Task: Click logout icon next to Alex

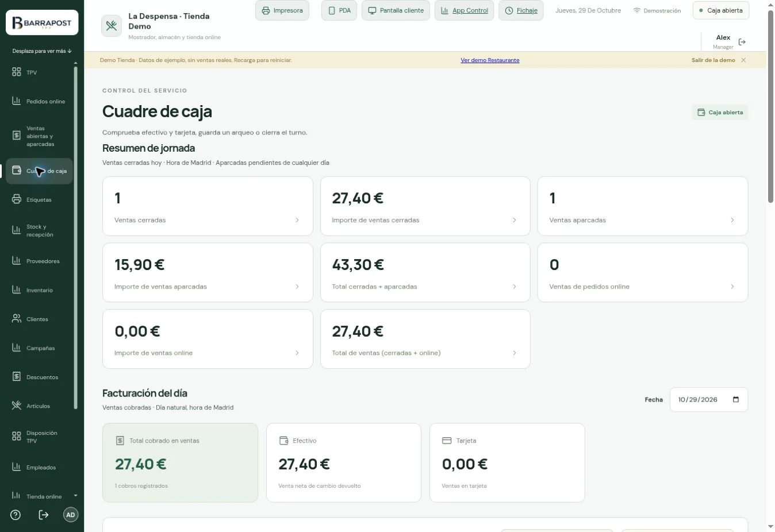Action: tap(742, 42)
